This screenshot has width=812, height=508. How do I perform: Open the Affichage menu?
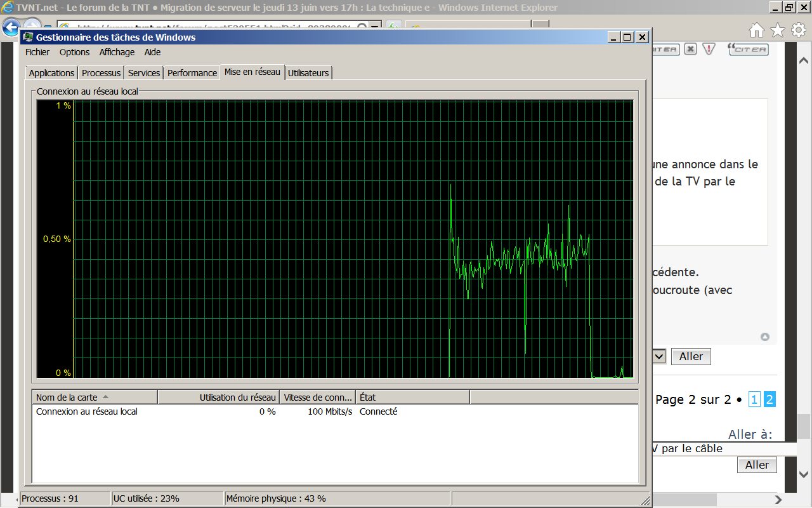[117, 52]
